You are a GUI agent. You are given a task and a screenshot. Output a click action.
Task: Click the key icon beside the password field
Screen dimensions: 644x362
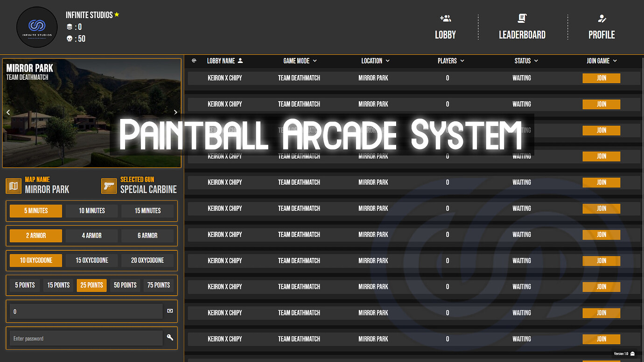pyautogui.click(x=170, y=338)
